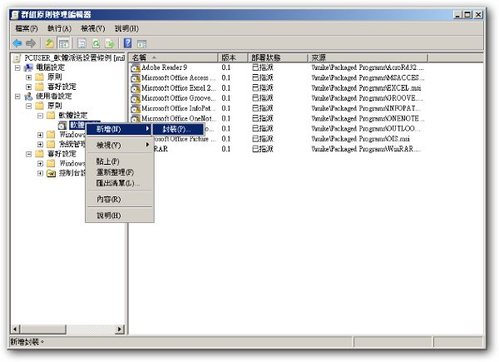Select the 軟體設定 tree item
499x362 pixels.
(73, 115)
